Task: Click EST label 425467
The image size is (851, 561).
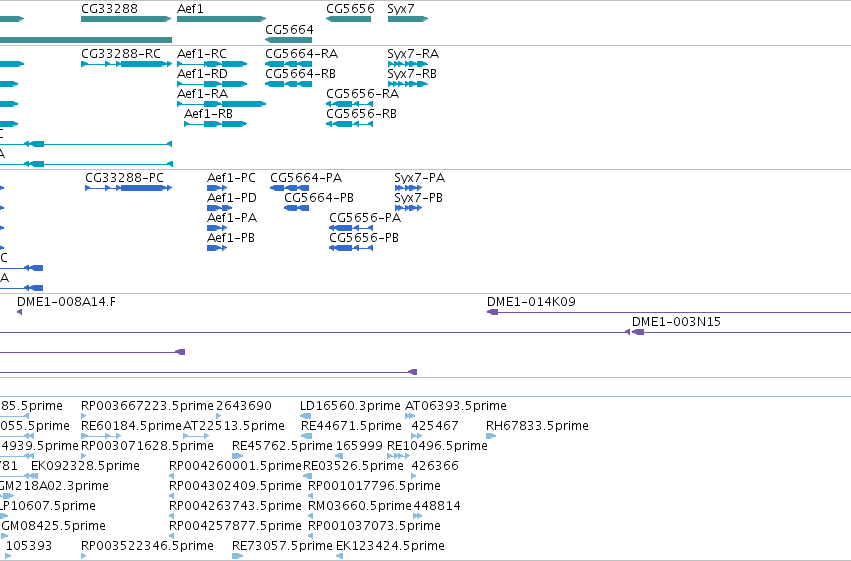Action: click(435, 426)
